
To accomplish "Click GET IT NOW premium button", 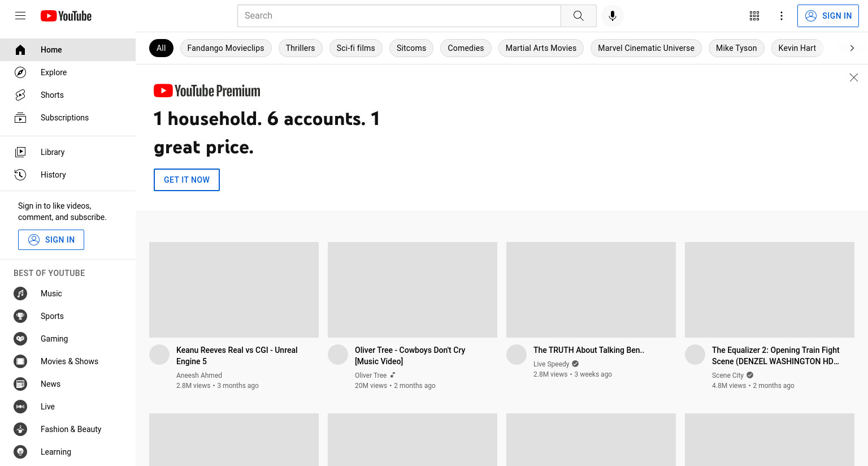I will pyautogui.click(x=186, y=180).
